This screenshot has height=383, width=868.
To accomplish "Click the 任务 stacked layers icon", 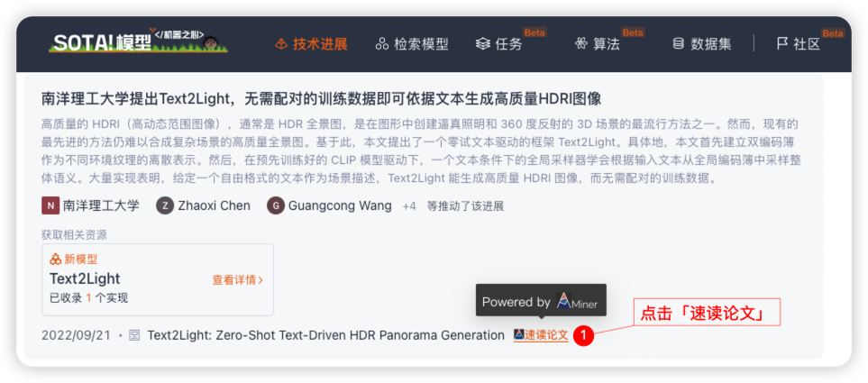I will coord(483,44).
